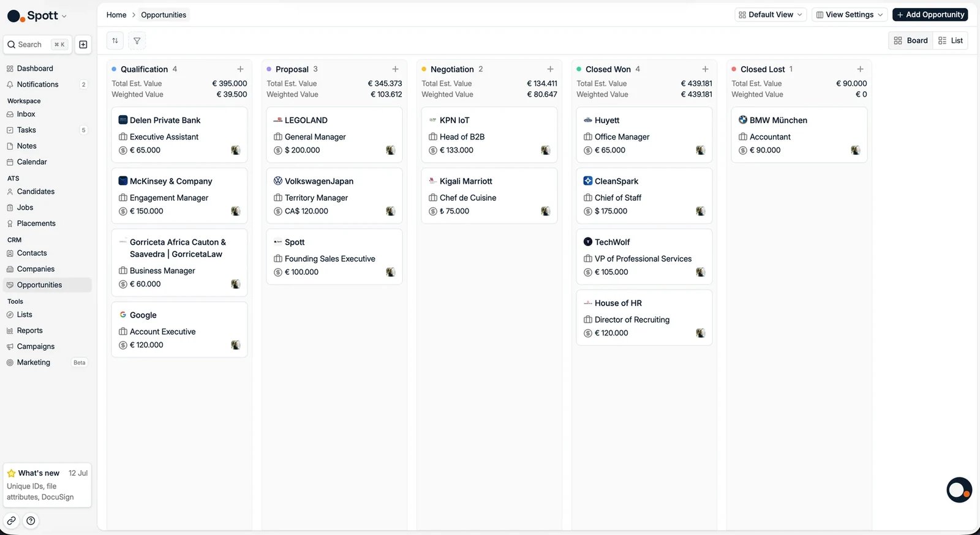Screen dimensions: 980x535
Task: Open Calendar in the sidebar
Action: pyautogui.click(x=47, y=162)
